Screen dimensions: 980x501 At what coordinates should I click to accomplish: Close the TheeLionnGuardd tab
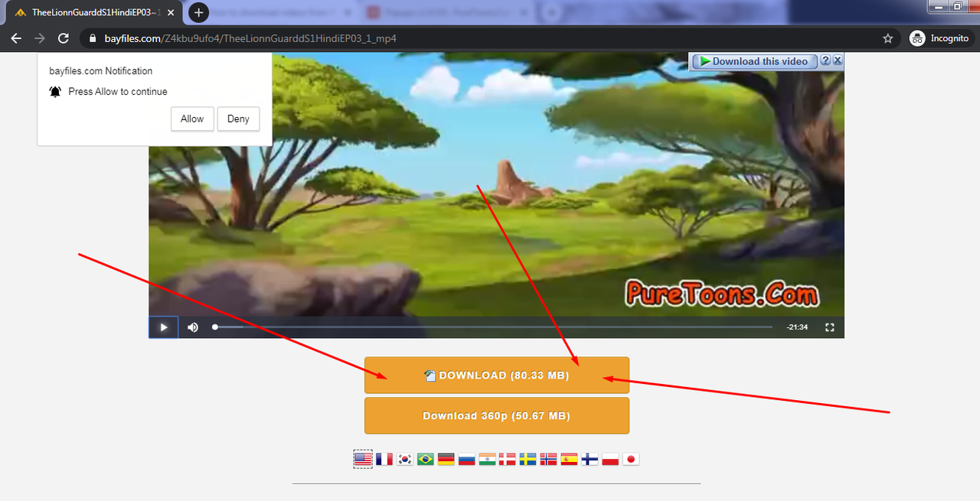tap(171, 13)
